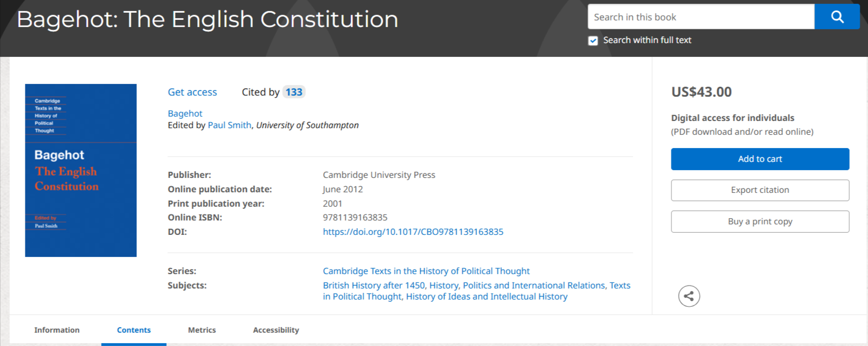Click Digital access for individuals heading
Image resolution: width=868 pixels, height=346 pixels.
[733, 118]
